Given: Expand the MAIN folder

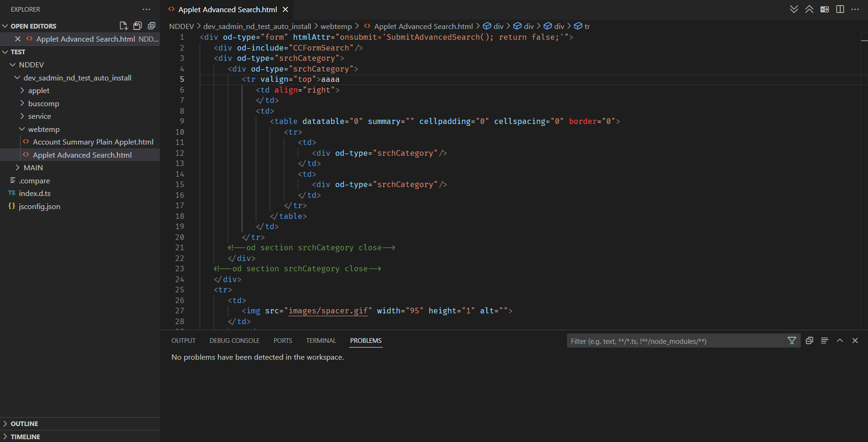Looking at the screenshot, I should pos(18,167).
